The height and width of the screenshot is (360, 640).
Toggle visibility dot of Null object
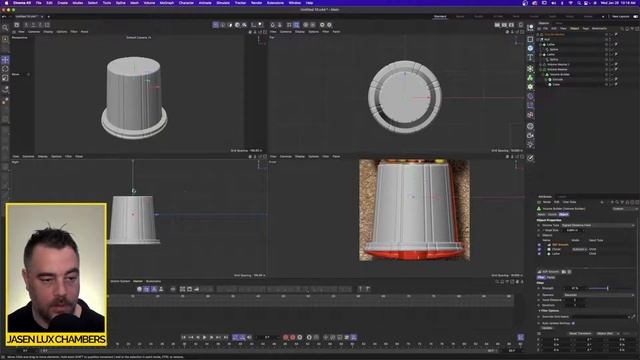tap(607, 40)
